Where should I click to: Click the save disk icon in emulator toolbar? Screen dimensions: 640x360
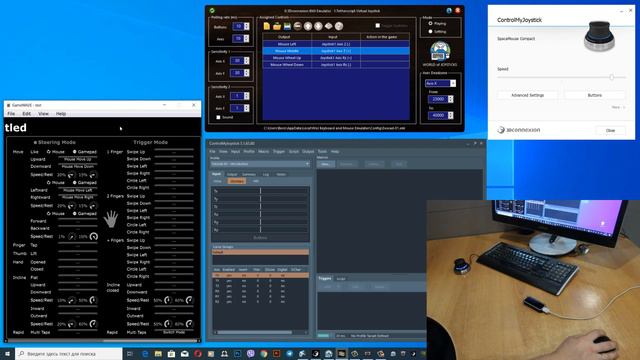pos(287,26)
